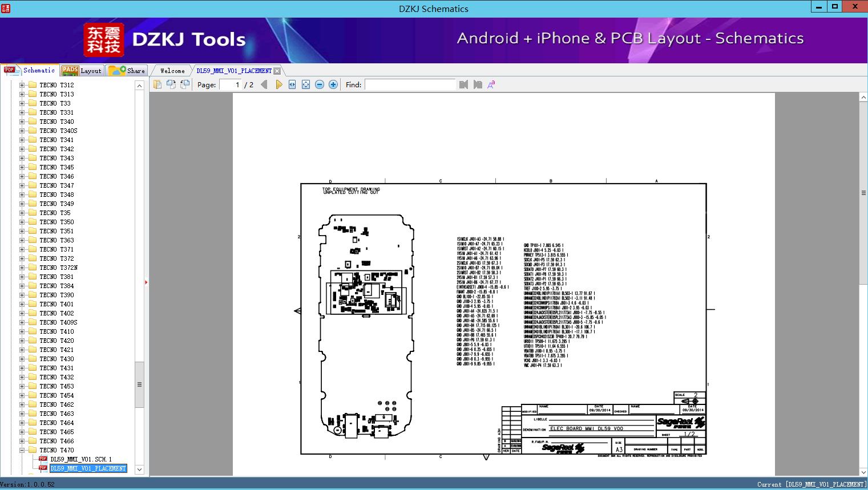Open the Share tab
Viewport: 868px width, 490px height.
(127, 71)
